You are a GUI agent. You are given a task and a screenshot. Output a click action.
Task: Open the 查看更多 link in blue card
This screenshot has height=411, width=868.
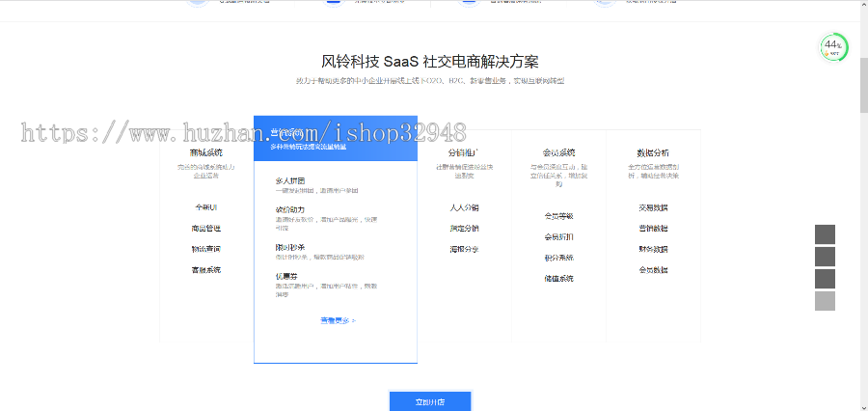coord(337,320)
